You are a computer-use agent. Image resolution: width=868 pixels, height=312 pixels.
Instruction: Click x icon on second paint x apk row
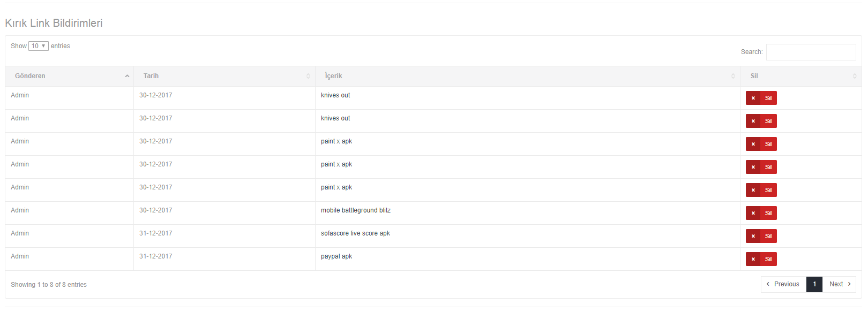point(753,167)
